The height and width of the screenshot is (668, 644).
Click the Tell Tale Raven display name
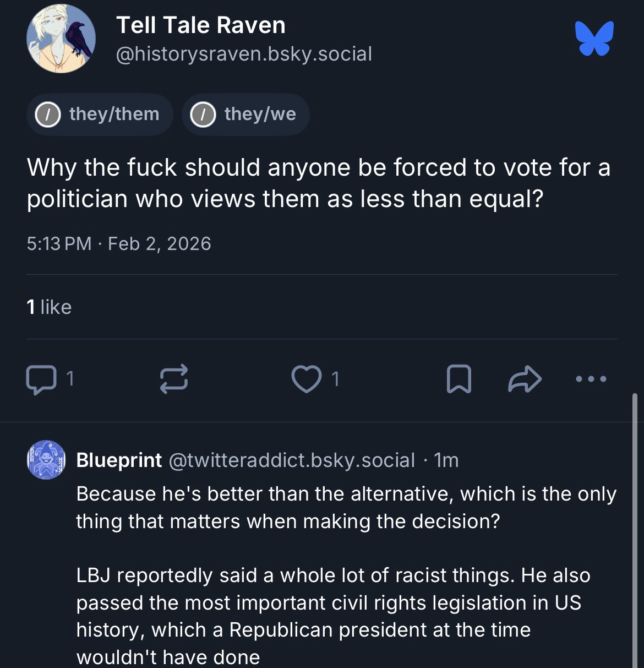click(201, 25)
